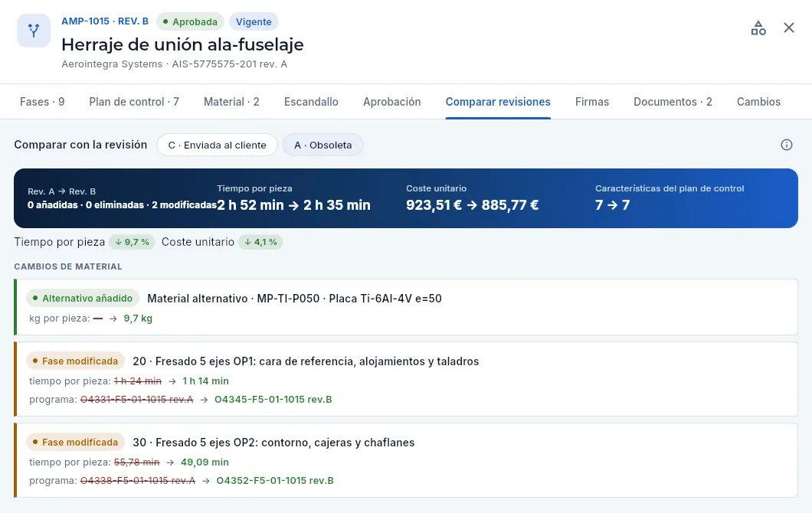Image resolution: width=812 pixels, height=513 pixels.
Task: Open the Firmas tab
Action: pos(592,102)
